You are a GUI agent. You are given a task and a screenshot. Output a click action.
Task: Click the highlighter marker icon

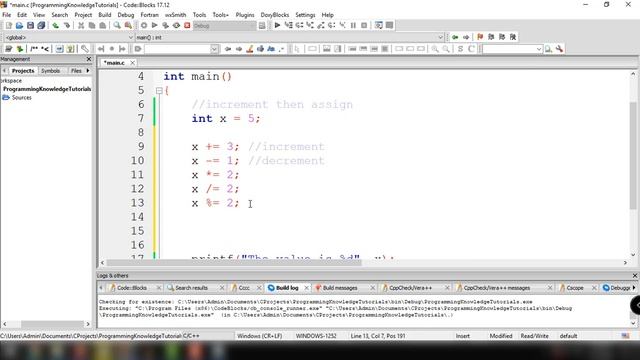tap(249, 49)
